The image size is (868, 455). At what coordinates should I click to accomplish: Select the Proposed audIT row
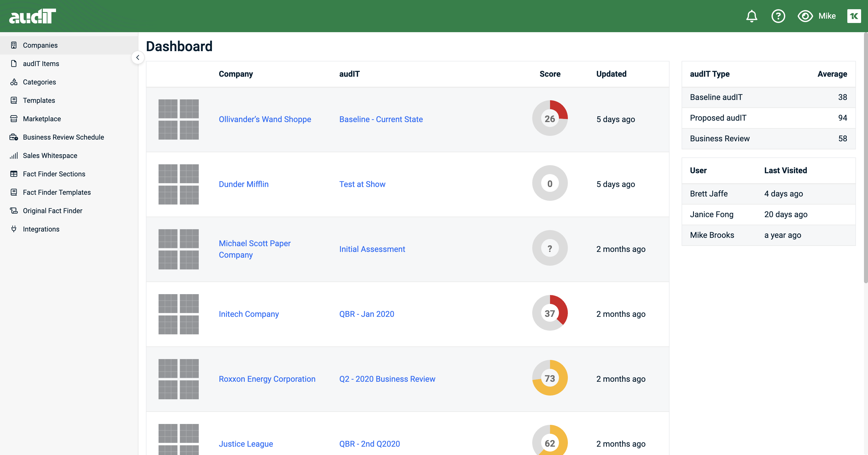768,118
